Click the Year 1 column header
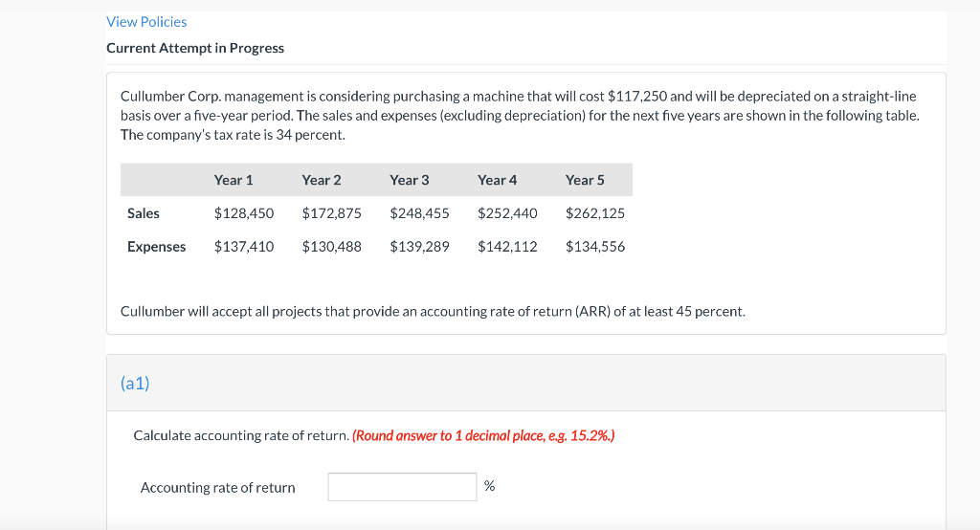Viewport: 980px width, 530px height. pos(234,180)
